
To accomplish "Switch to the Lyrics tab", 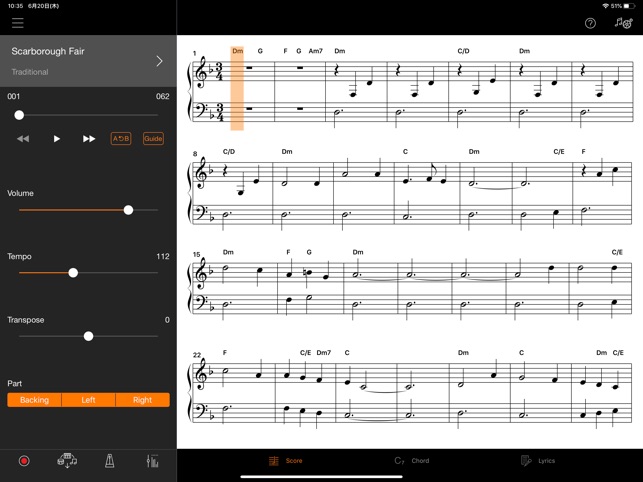I will (538, 461).
